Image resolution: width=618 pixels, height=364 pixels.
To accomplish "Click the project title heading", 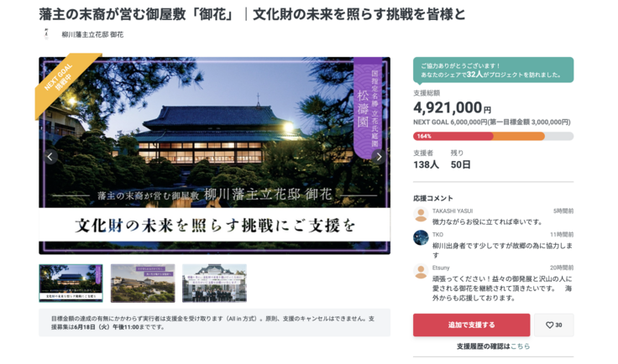I will pyautogui.click(x=252, y=14).
